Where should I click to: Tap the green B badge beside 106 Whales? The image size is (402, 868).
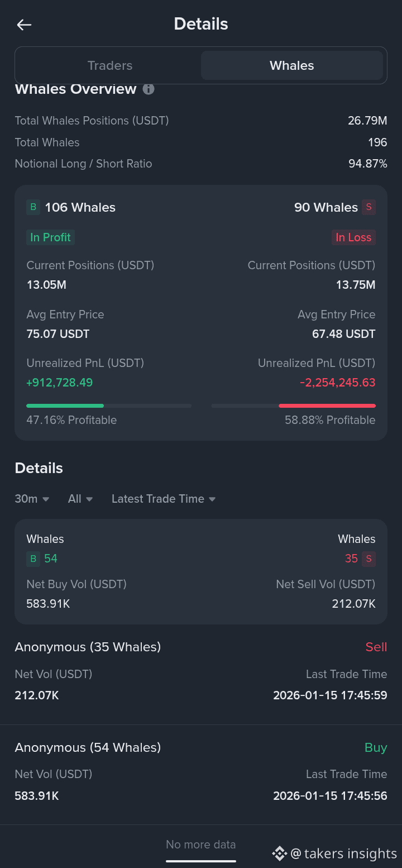coord(33,207)
